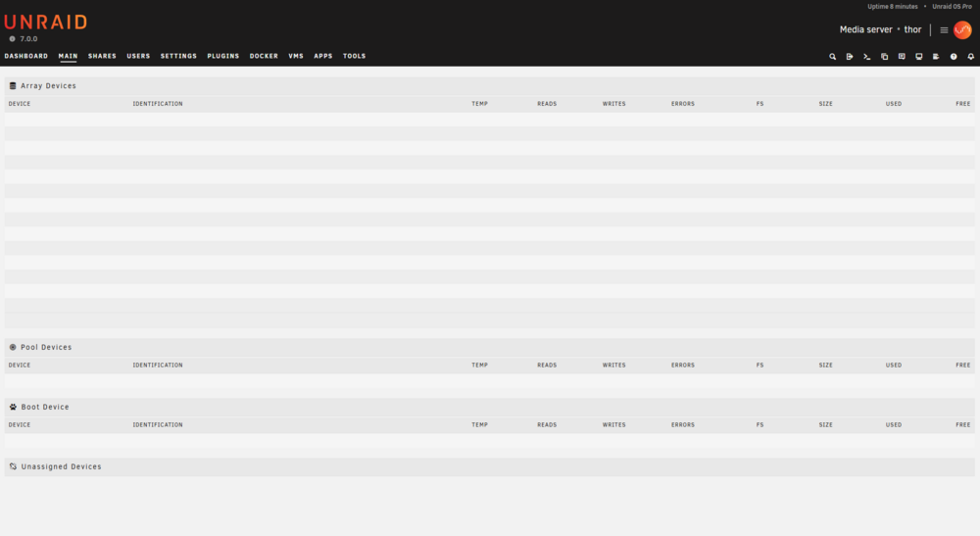Click Errors header in Array Devices
Image resolution: width=980 pixels, height=536 pixels.
coord(683,104)
